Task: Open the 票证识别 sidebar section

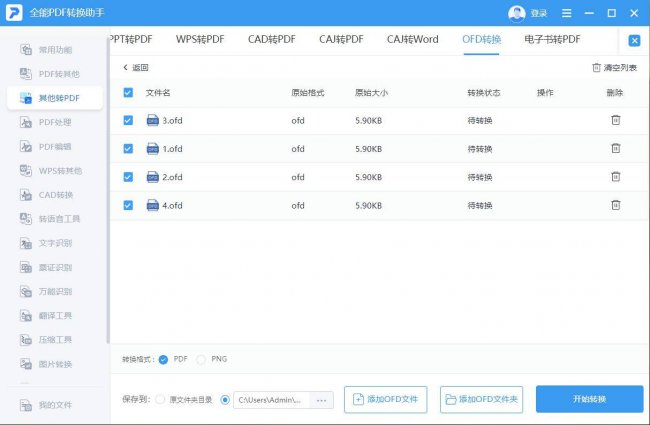Action: 55,267
